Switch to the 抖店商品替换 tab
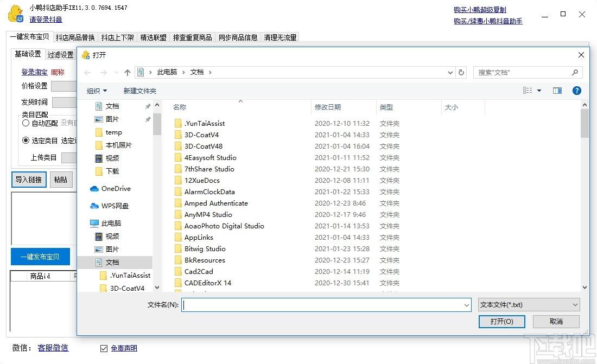Screen dimensions: 597x364 coord(75,37)
